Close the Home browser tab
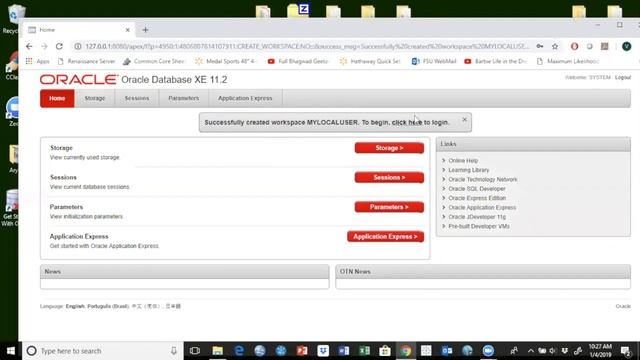This screenshot has height=360, width=640. [127, 30]
